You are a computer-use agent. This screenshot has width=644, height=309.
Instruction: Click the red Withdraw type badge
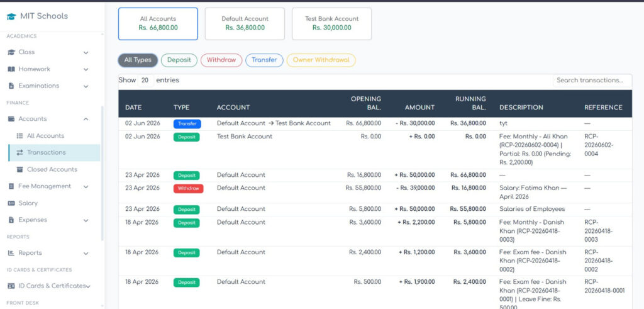[189, 189]
